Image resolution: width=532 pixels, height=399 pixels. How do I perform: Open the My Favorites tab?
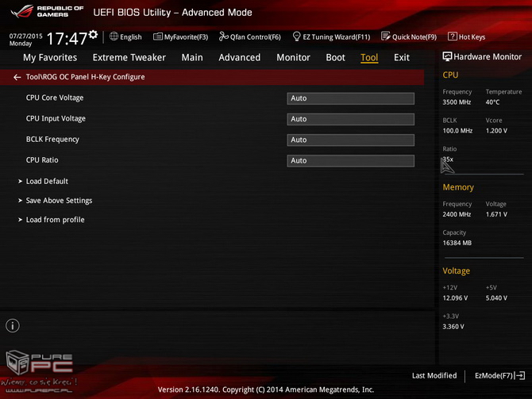[50, 58]
